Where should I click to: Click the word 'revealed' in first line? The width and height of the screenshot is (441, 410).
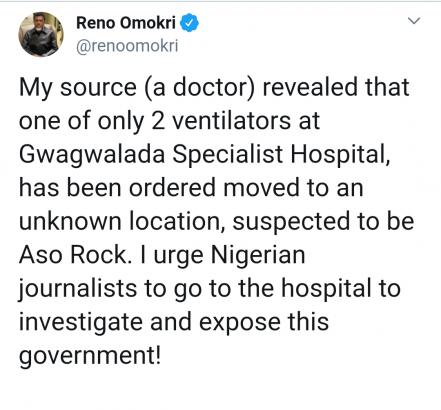[310, 87]
